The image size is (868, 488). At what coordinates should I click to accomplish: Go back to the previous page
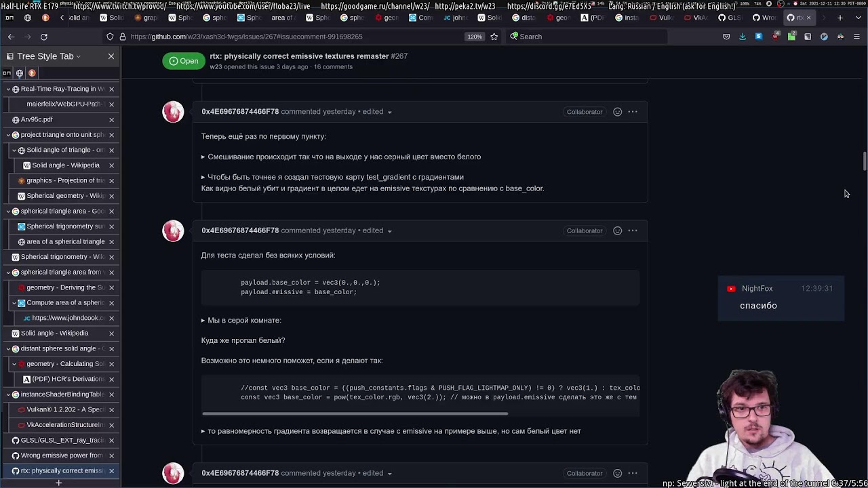[11, 37]
